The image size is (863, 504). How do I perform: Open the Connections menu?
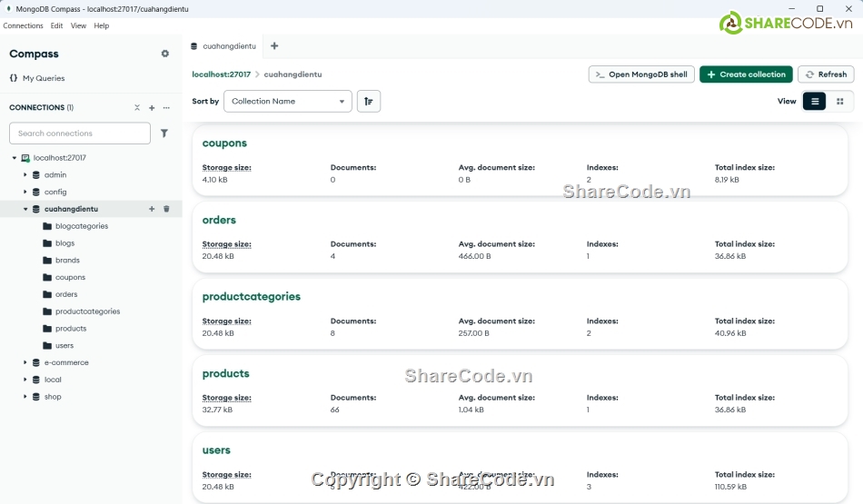(x=23, y=25)
